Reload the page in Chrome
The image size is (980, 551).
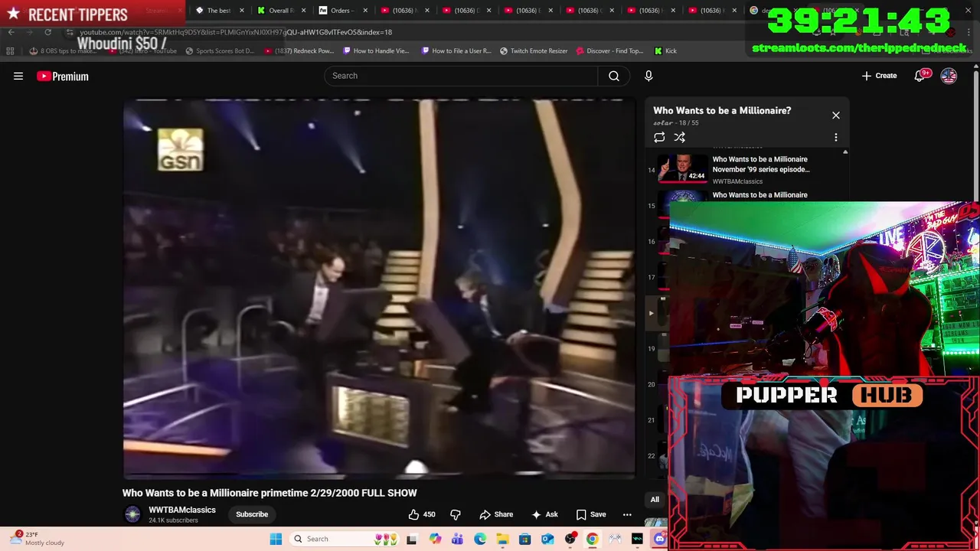coord(47,32)
